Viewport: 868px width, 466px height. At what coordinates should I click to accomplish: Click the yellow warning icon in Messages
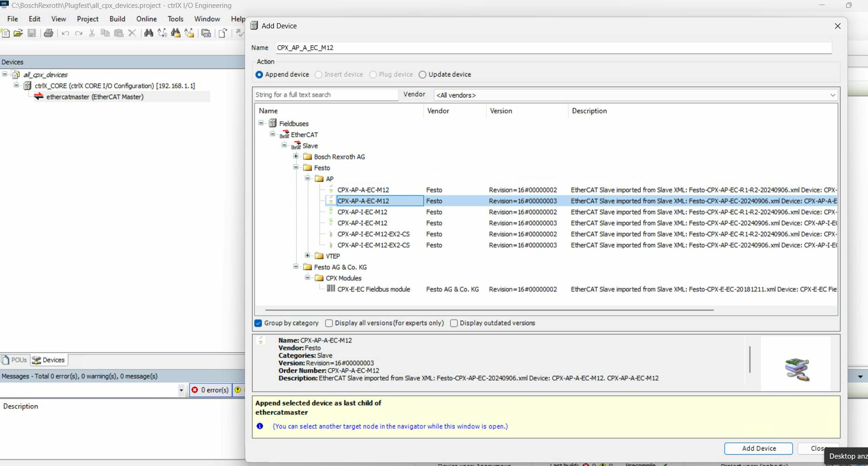[238, 390]
